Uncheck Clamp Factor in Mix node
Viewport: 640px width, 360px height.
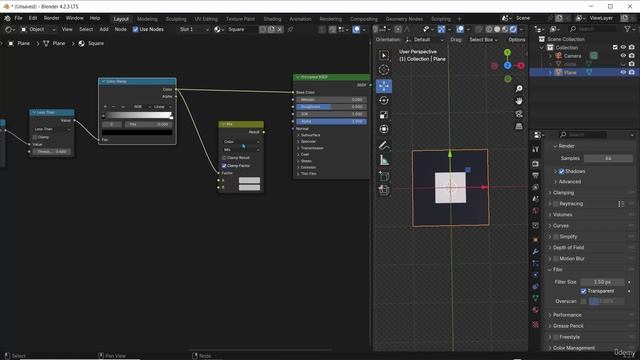224,166
